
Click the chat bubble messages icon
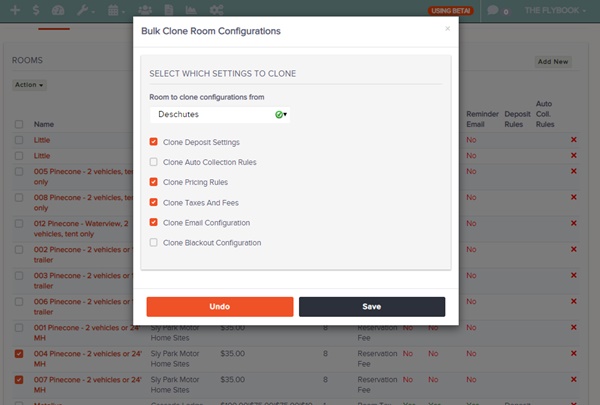pyautogui.click(x=492, y=10)
